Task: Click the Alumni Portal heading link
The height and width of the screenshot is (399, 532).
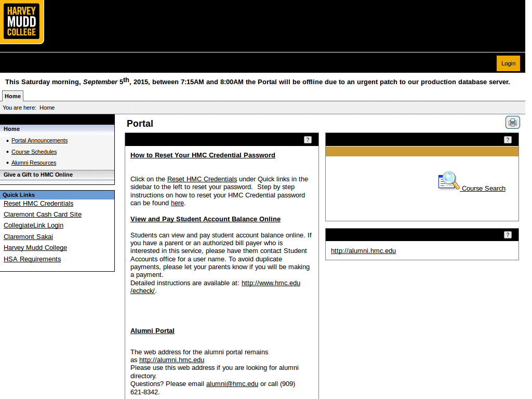Action: point(152,331)
